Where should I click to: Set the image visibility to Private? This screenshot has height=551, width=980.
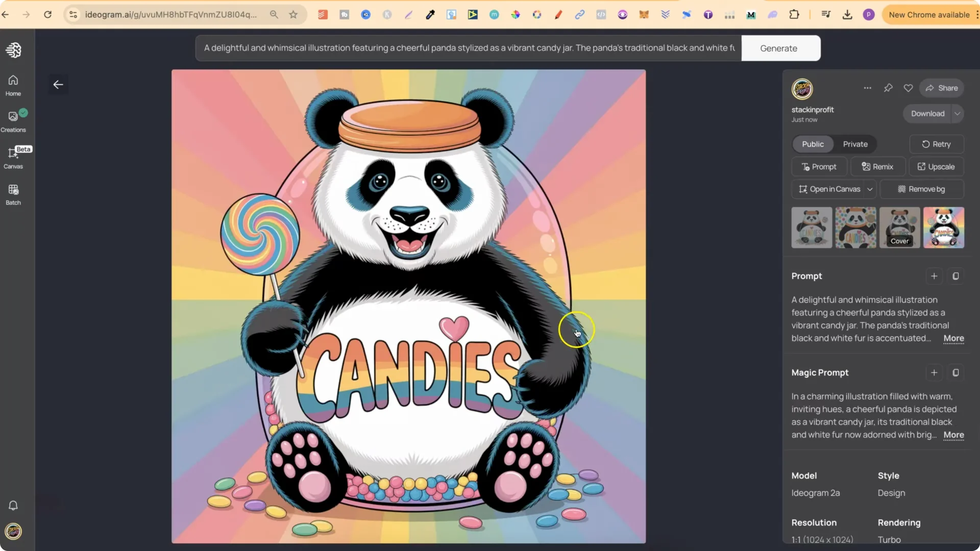coord(855,144)
